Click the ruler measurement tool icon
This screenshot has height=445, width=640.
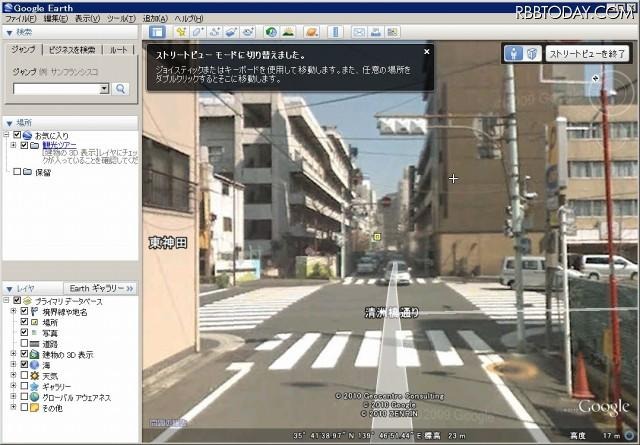coord(335,32)
